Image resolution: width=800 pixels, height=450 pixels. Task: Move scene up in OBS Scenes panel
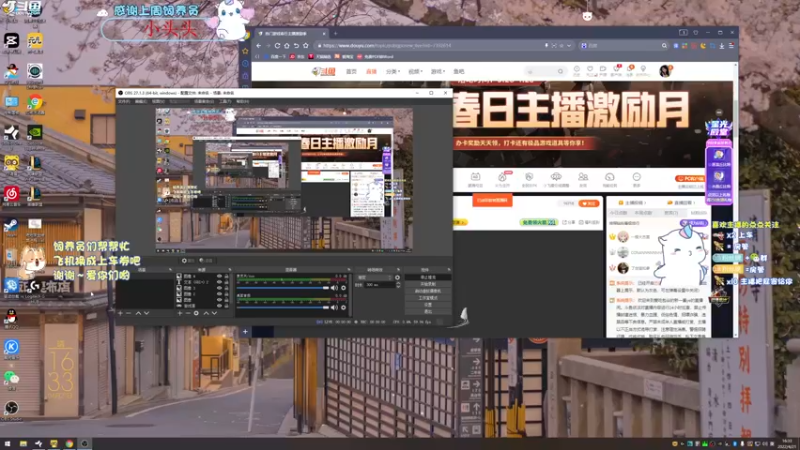pyautogui.click(x=138, y=313)
